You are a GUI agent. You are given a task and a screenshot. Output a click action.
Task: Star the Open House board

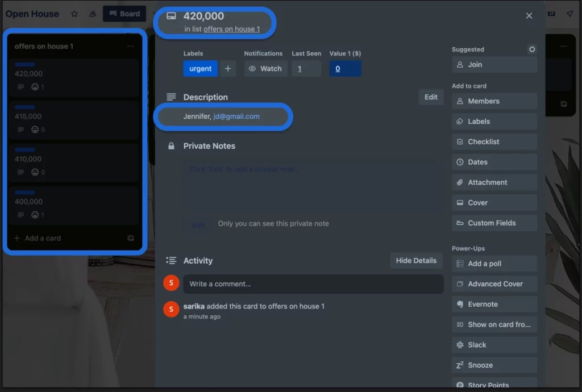coord(74,14)
